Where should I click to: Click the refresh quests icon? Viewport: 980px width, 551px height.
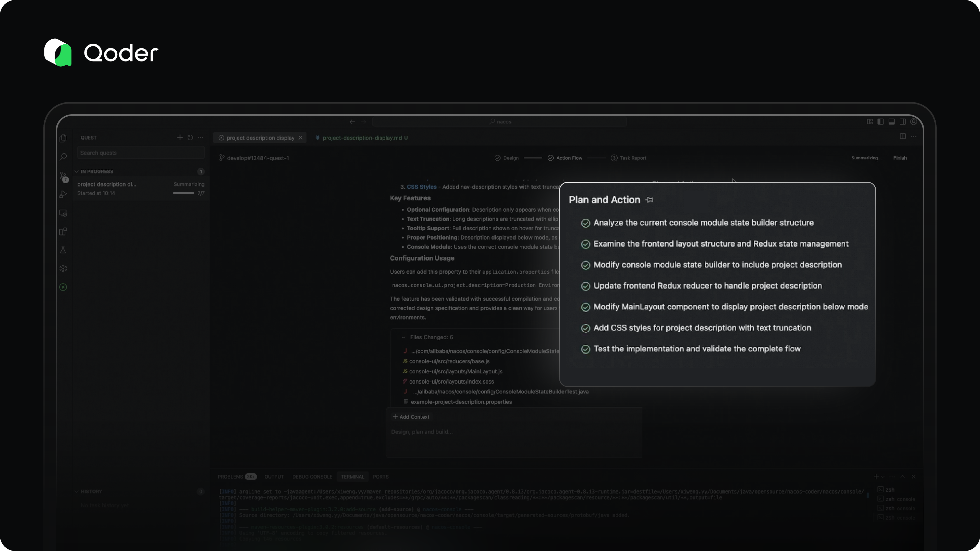click(x=190, y=138)
